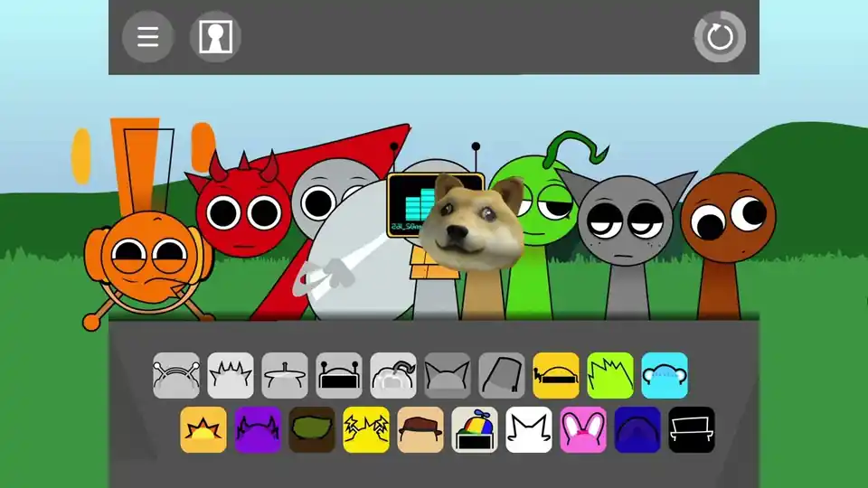Open the hamburger menu
The image size is (868, 488).
click(147, 37)
